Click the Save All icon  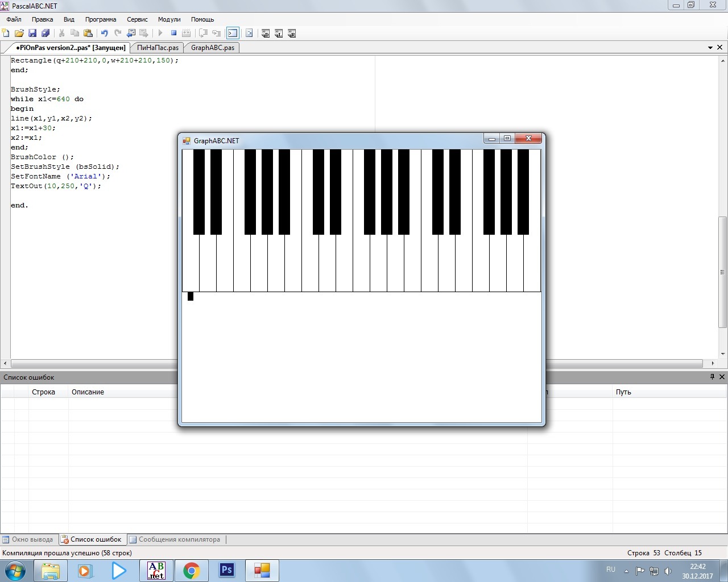coord(45,34)
